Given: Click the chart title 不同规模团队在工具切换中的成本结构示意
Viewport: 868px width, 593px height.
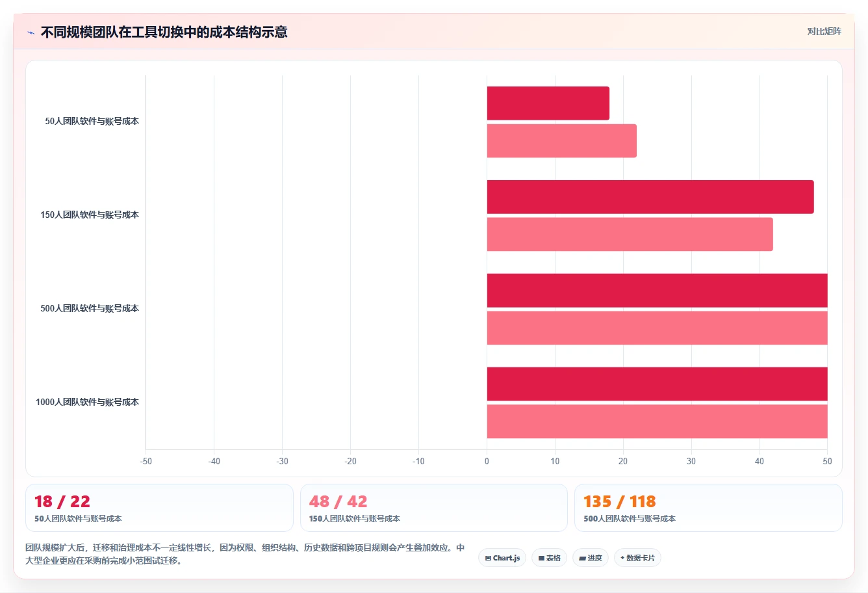Looking at the screenshot, I should click(x=164, y=32).
